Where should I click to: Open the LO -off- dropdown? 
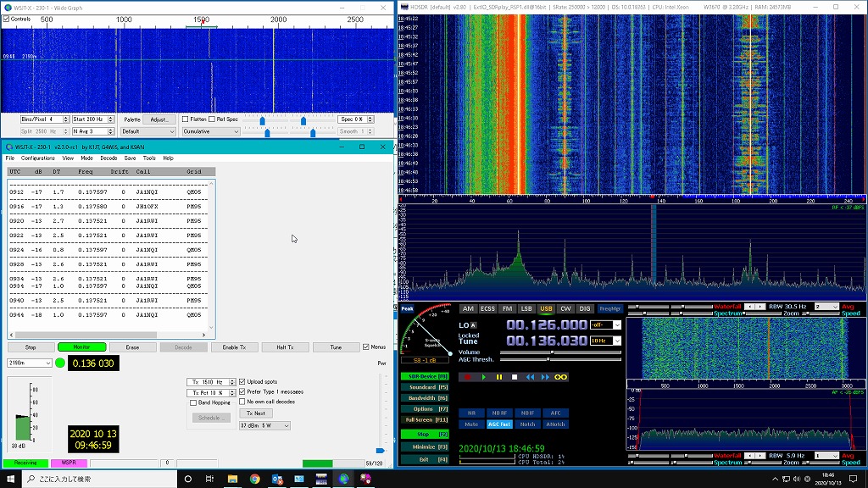(x=605, y=325)
